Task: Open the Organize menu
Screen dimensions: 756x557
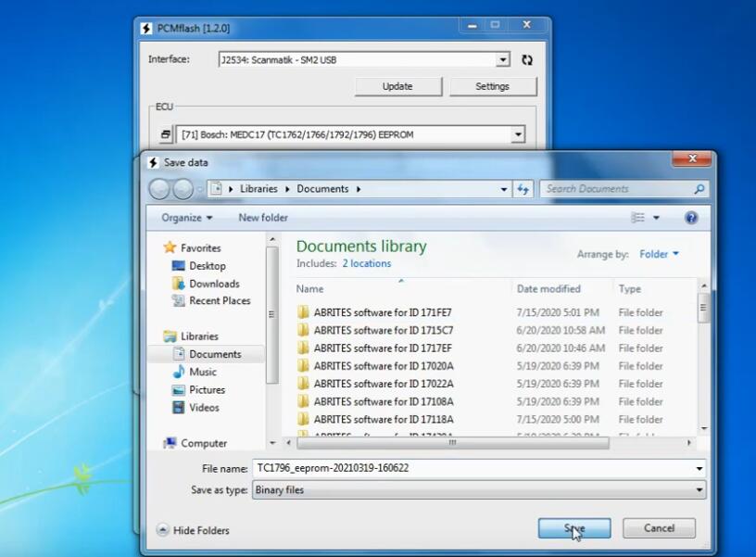Action: pyautogui.click(x=186, y=218)
